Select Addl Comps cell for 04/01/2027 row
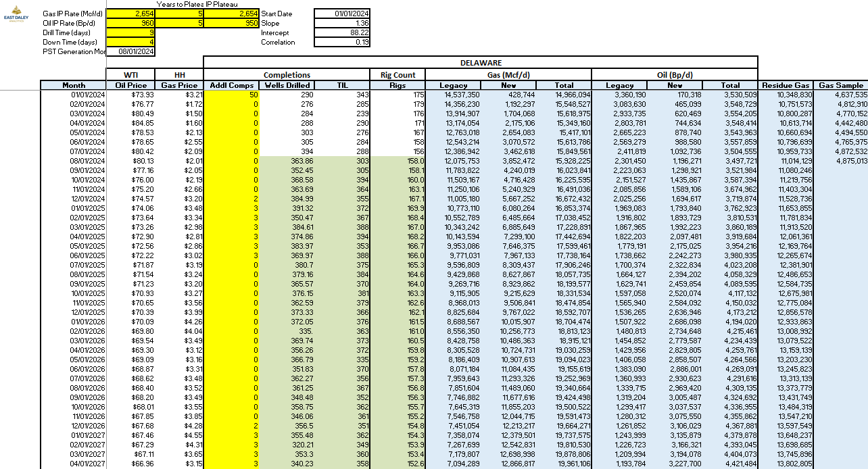The width and height of the screenshot is (868, 469). tap(231, 464)
